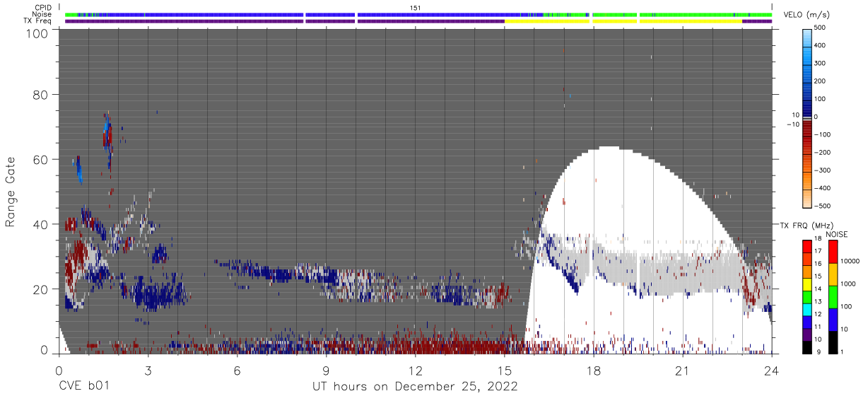Image resolution: width=868 pixels, height=401 pixels.
Task: Click the 21 UT hour tick label
Action: point(683,370)
